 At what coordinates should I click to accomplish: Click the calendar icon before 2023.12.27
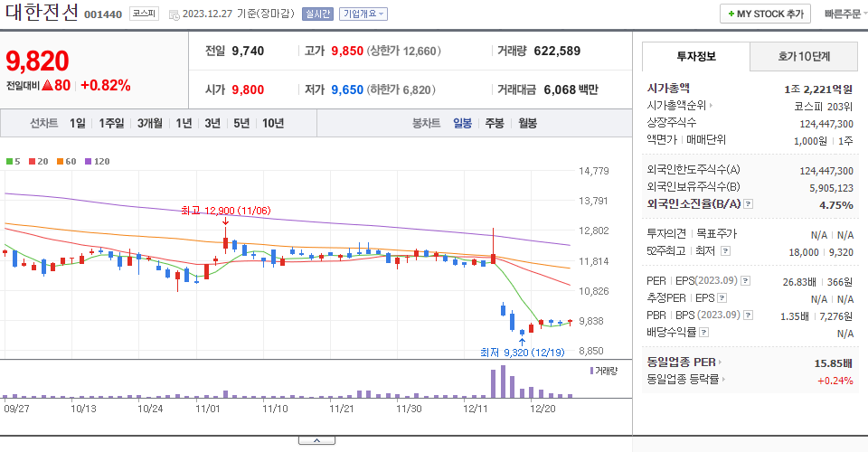174,15
